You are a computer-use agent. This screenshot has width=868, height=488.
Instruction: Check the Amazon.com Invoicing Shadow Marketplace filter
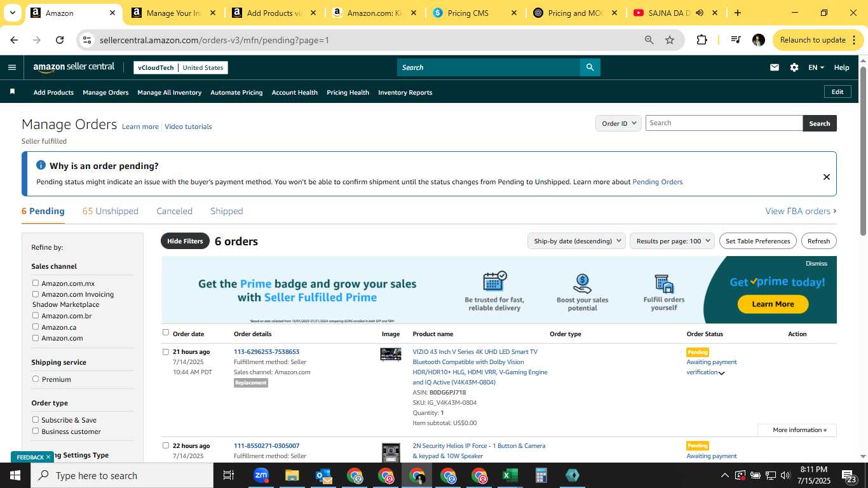pyautogui.click(x=36, y=294)
